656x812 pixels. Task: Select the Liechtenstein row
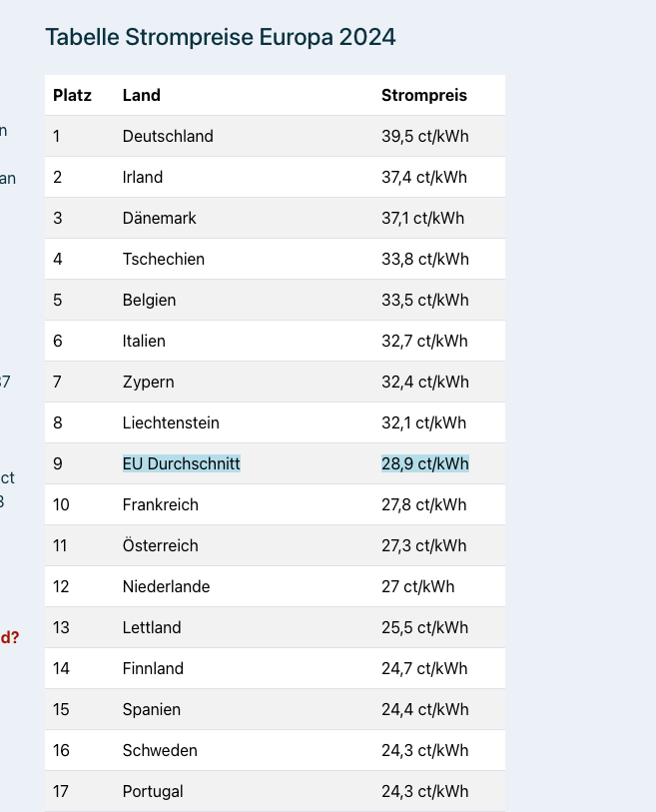(275, 422)
